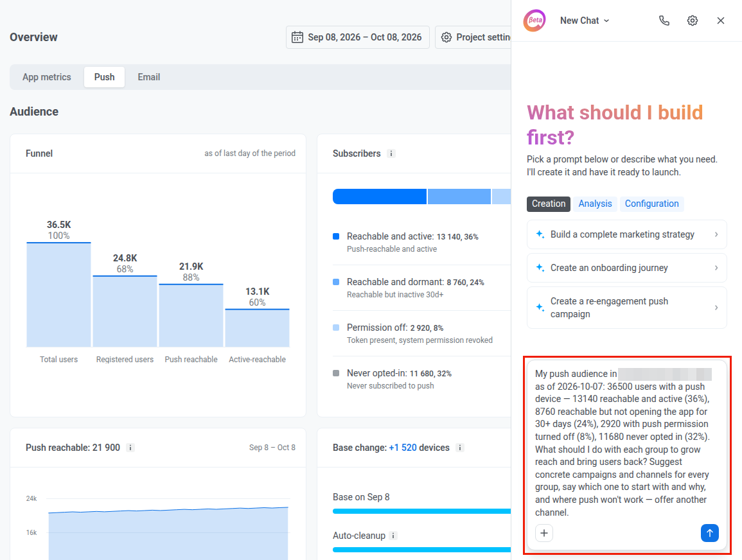Click the Project settings gear icon

[x=446, y=37]
